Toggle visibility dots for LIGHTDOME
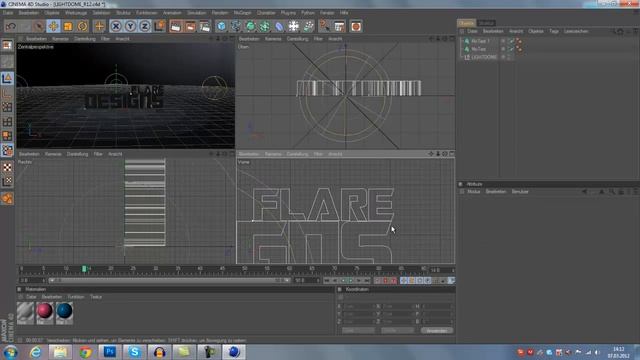640x360 pixels. tap(503, 57)
